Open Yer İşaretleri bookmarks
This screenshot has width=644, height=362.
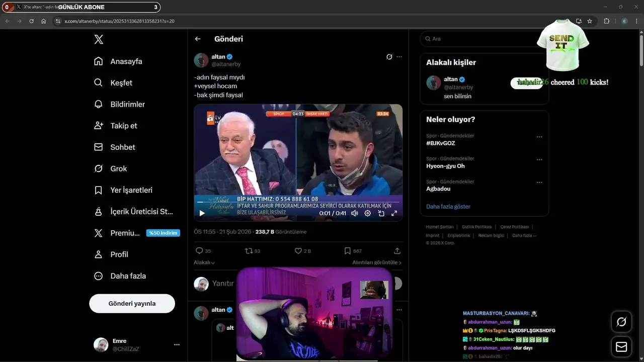coord(123,190)
